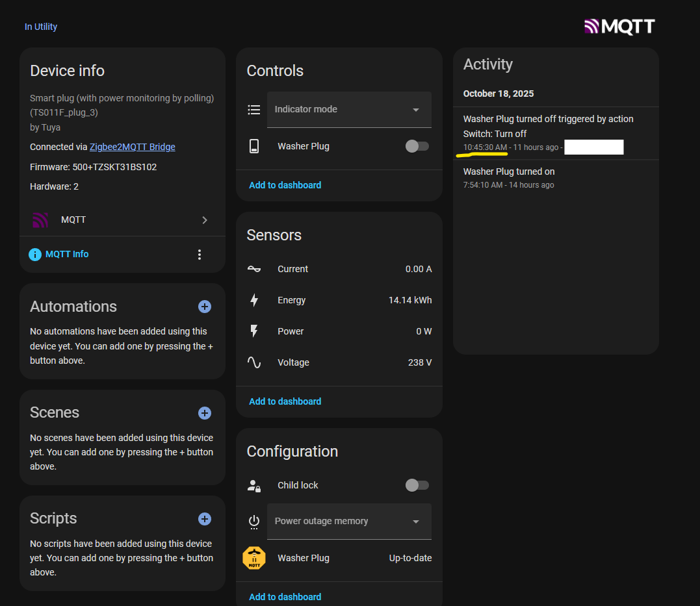Click the Energy lightning bolt icon
This screenshot has height=606, width=700.
(x=254, y=300)
